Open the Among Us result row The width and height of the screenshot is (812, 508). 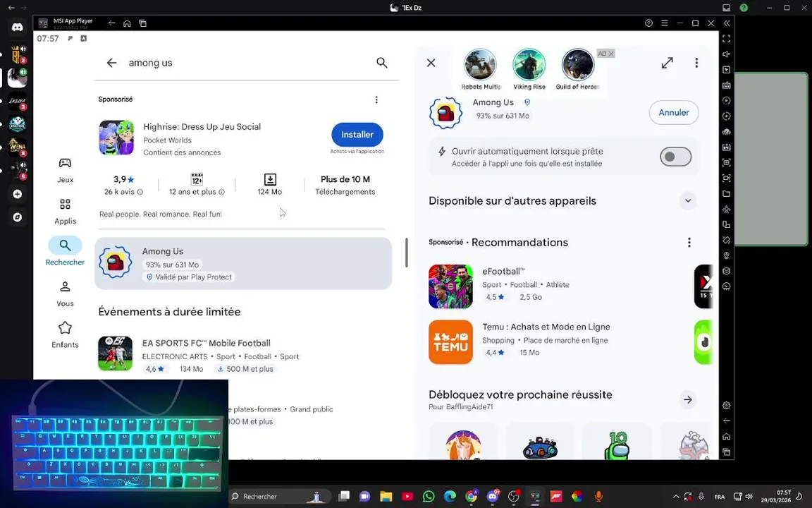click(243, 263)
